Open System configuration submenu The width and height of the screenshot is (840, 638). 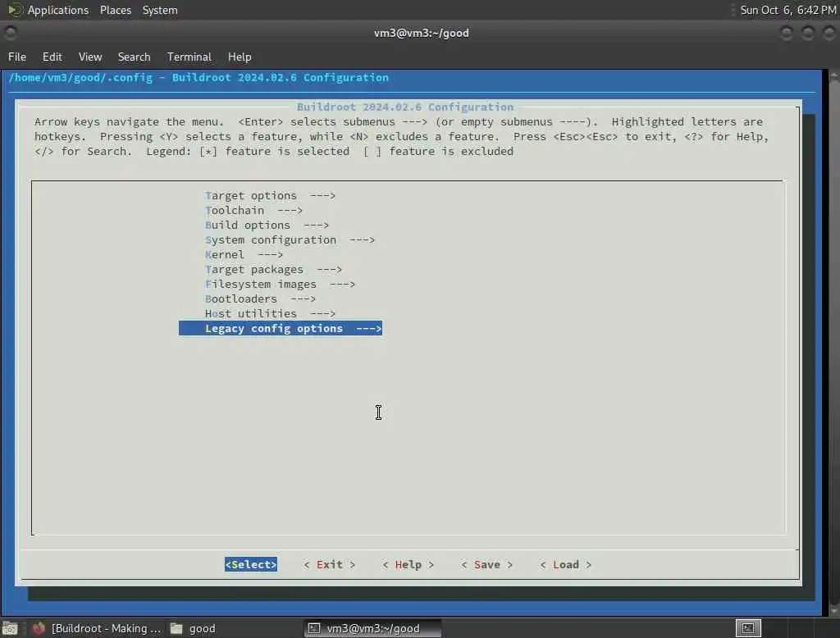tap(290, 240)
